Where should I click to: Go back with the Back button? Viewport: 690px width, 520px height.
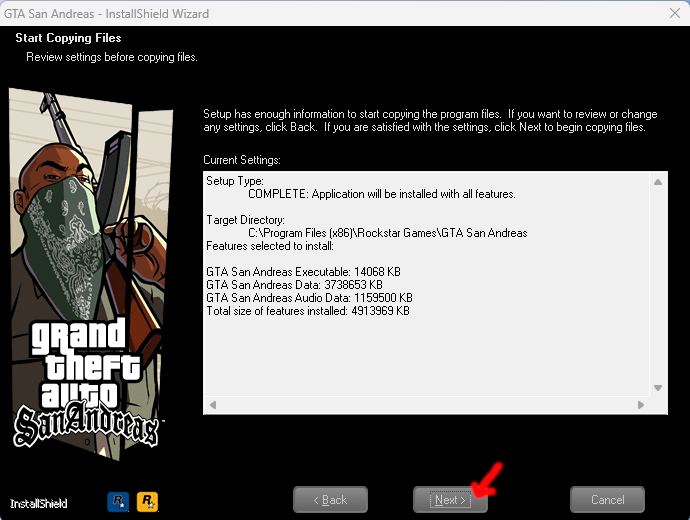coord(330,500)
